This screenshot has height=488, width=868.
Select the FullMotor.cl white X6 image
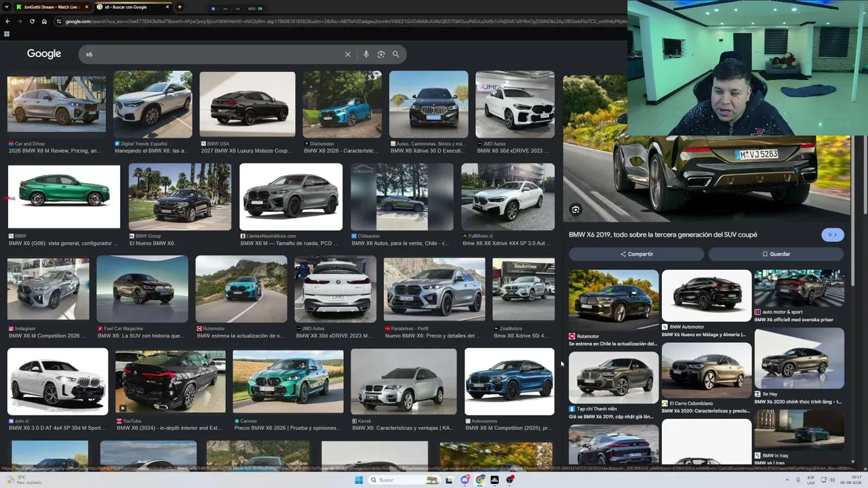tap(508, 197)
